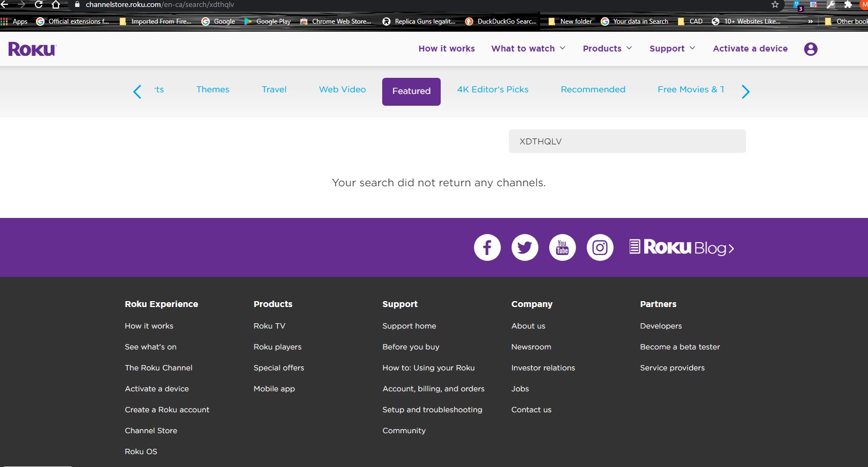Open Before you buy link
Image resolution: width=868 pixels, height=467 pixels.
click(411, 347)
